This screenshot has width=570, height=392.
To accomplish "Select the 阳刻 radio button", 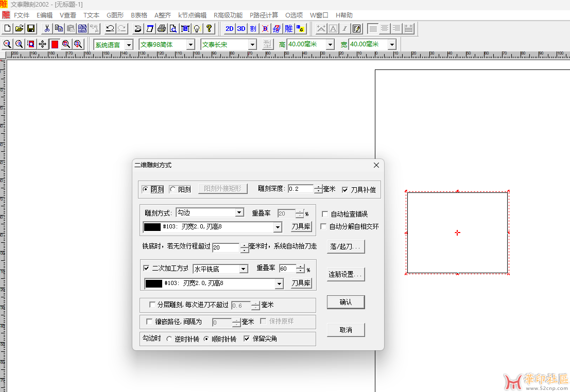I will click(173, 189).
